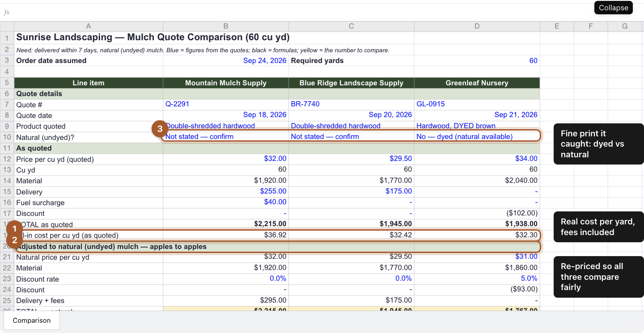Select column A header
The height and width of the screenshot is (333, 644).
[x=89, y=26]
